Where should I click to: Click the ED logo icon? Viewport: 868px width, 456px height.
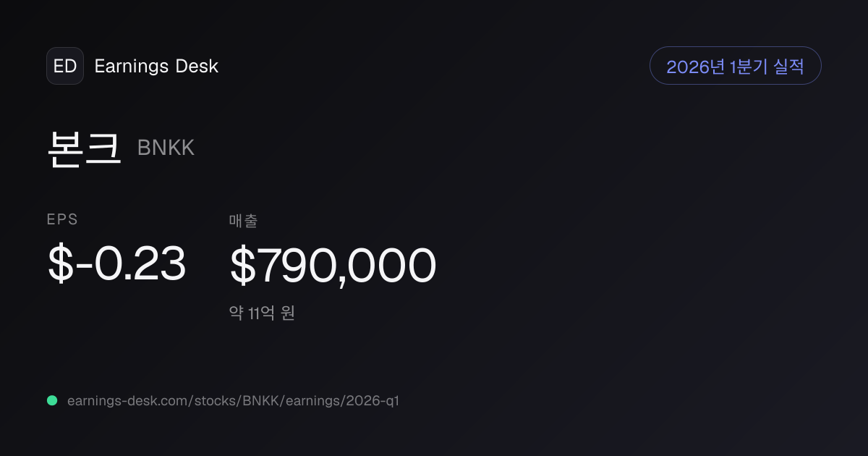(x=65, y=66)
